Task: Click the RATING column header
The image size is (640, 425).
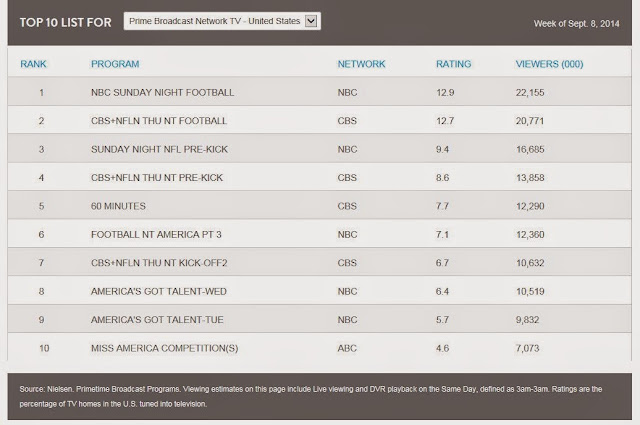Action: (x=453, y=64)
